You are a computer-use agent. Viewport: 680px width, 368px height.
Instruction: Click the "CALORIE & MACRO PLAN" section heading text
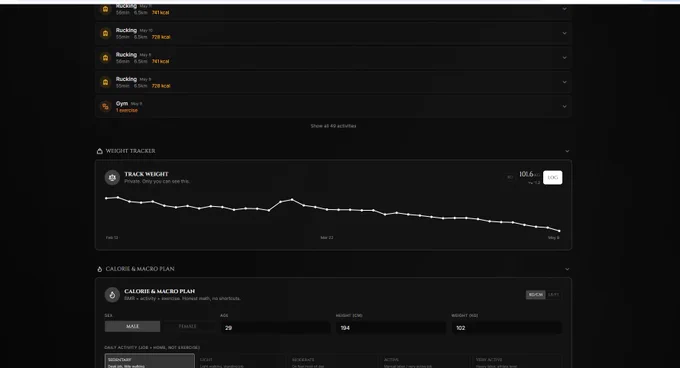(140, 269)
